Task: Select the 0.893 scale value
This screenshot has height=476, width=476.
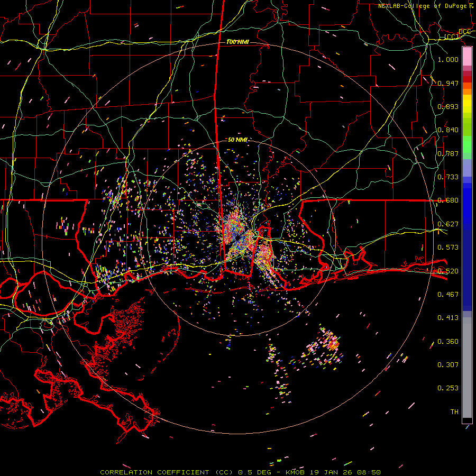Action: 448,106
